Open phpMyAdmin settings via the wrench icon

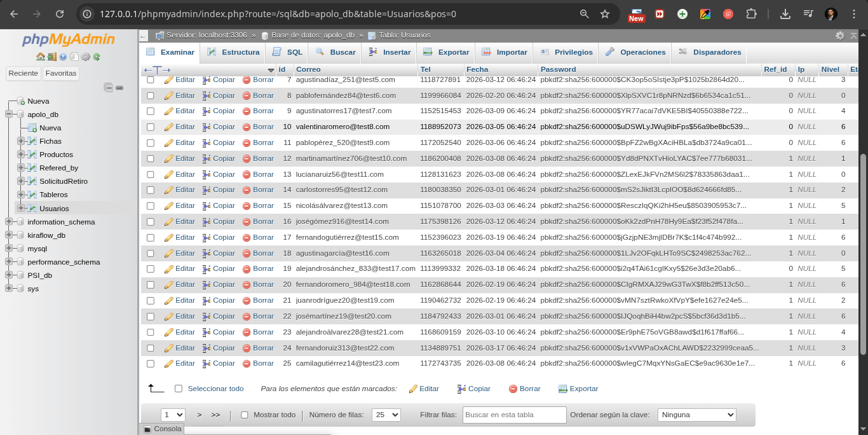86,57
